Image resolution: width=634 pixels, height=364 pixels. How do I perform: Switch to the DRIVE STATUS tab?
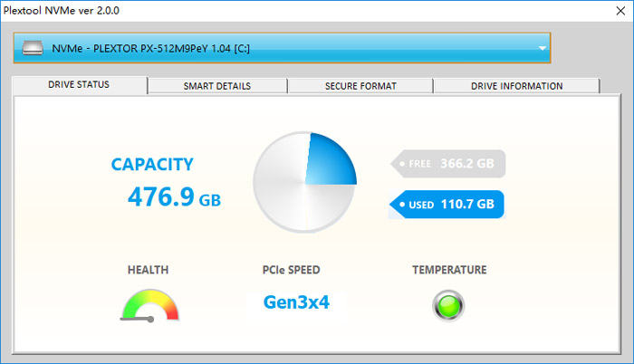pos(80,85)
